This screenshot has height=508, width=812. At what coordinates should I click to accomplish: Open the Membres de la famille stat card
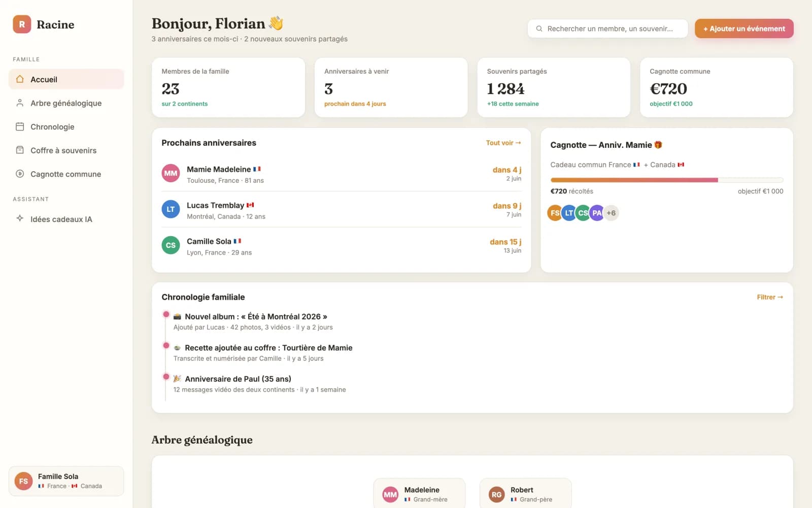228,87
